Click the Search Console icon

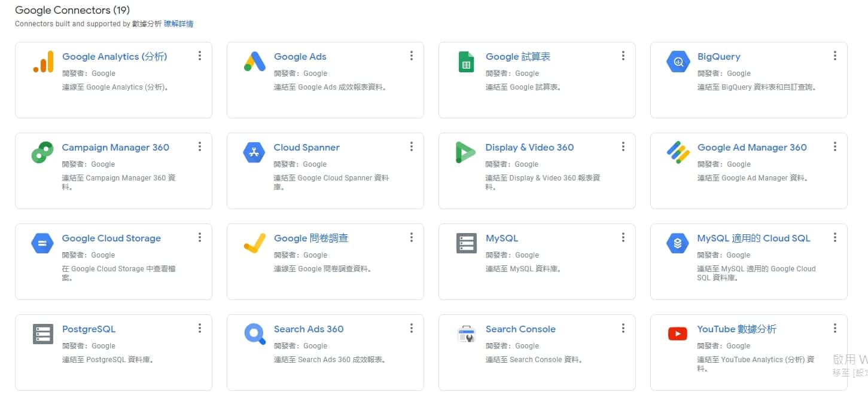pos(466,334)
